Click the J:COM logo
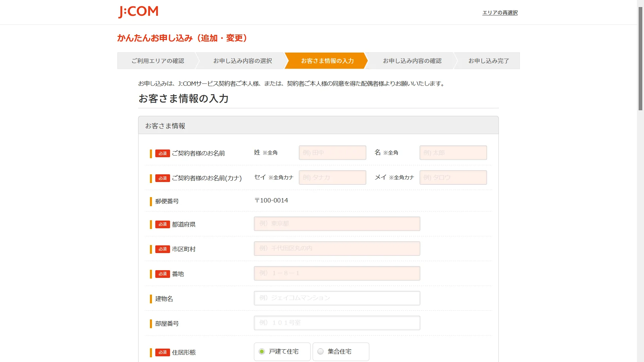 click(x=138, y=11)
